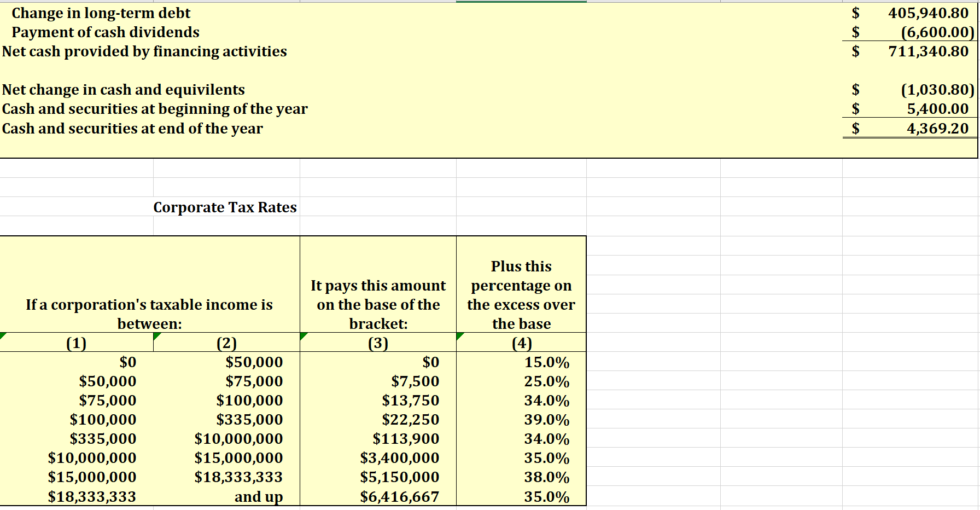The image size is (980, 510).
Task: Click the 38.0% tax rate cell
Action: coord(547,477)
